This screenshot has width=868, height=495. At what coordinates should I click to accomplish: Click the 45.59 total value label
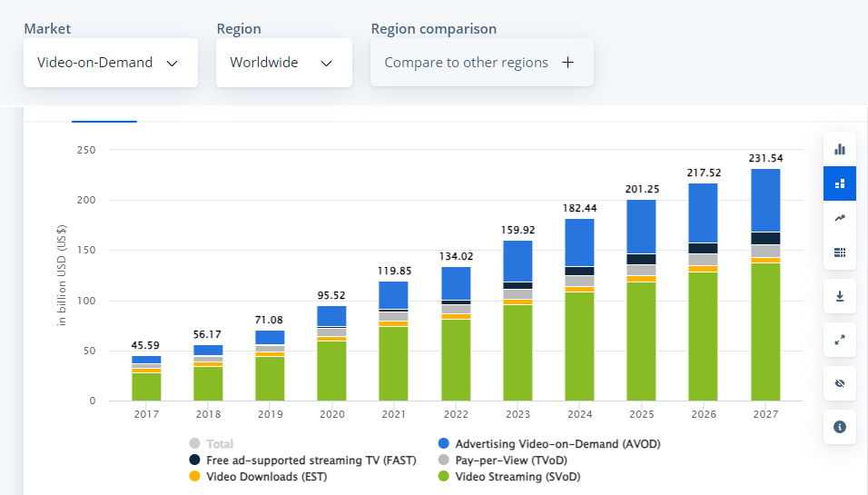(145, 345)
